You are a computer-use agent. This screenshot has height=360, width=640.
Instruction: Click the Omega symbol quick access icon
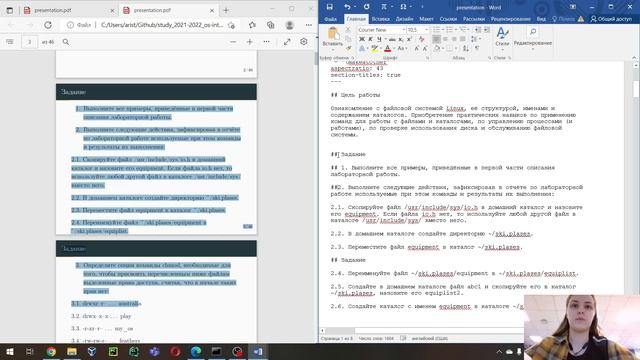403,7
